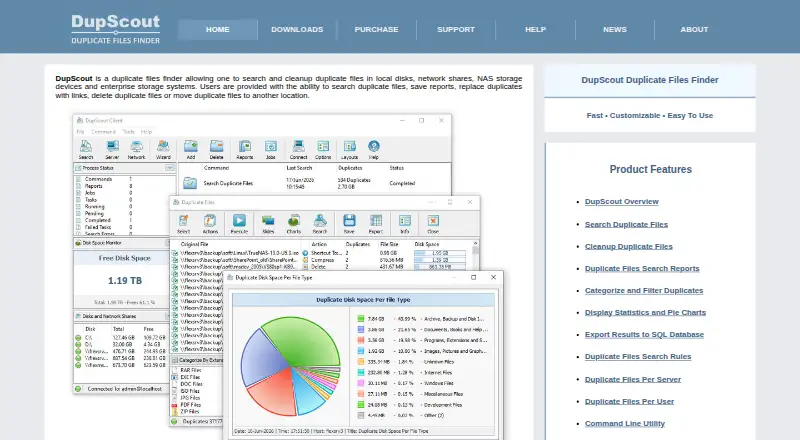800x440 pixels.
Task: Click the Duplicate Files list vertical scrollbar
Action: point(476,254)
